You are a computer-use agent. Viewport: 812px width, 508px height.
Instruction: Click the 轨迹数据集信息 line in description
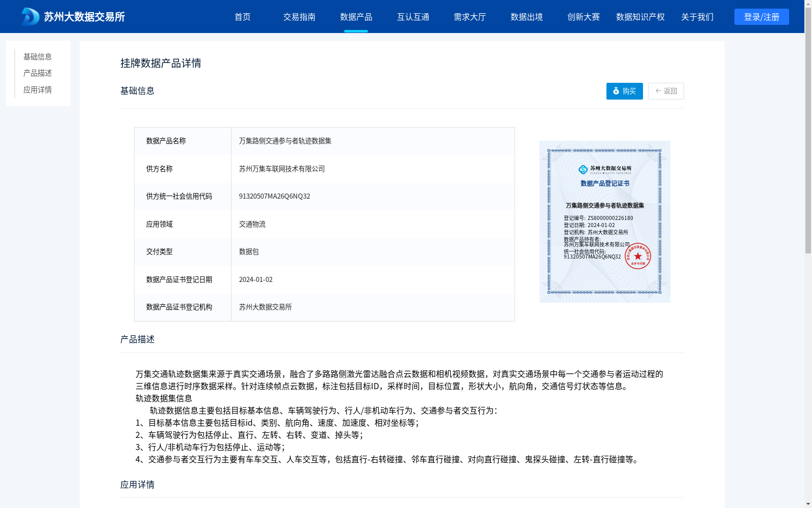tap(164, 398)
